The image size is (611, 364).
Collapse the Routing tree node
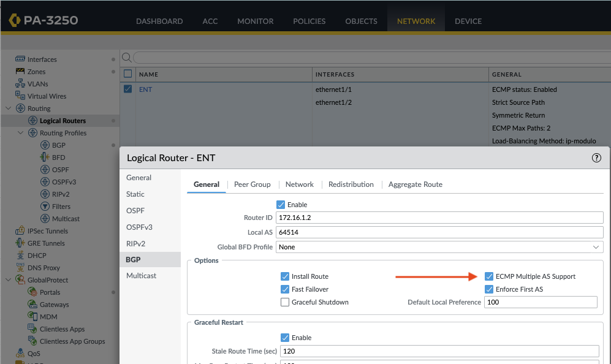click(x=8, y=108)
